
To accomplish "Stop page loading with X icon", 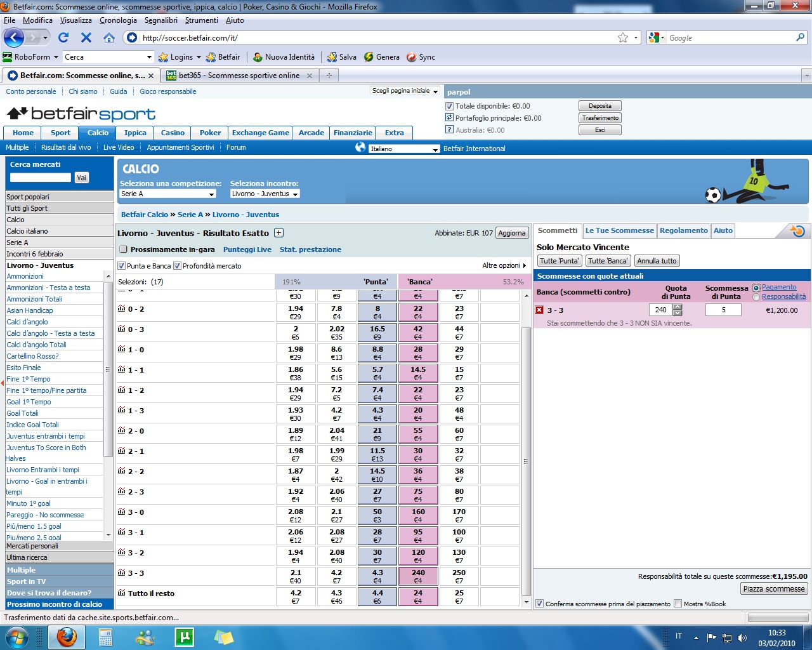I will [x=86, y=37].
